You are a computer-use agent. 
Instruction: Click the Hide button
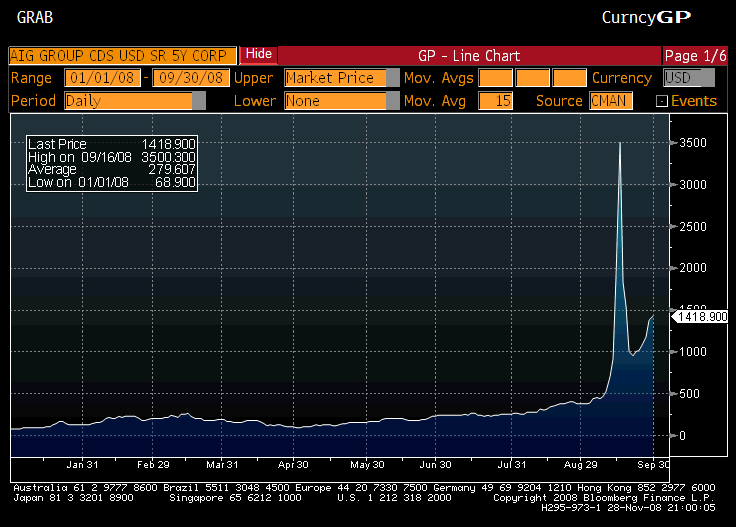(258, 54)
